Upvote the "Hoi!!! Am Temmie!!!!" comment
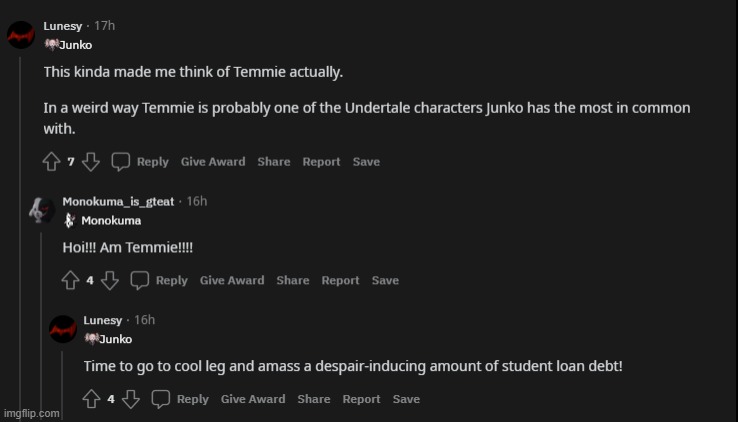The height and width of the screenshot is (422, 738). 71,281
